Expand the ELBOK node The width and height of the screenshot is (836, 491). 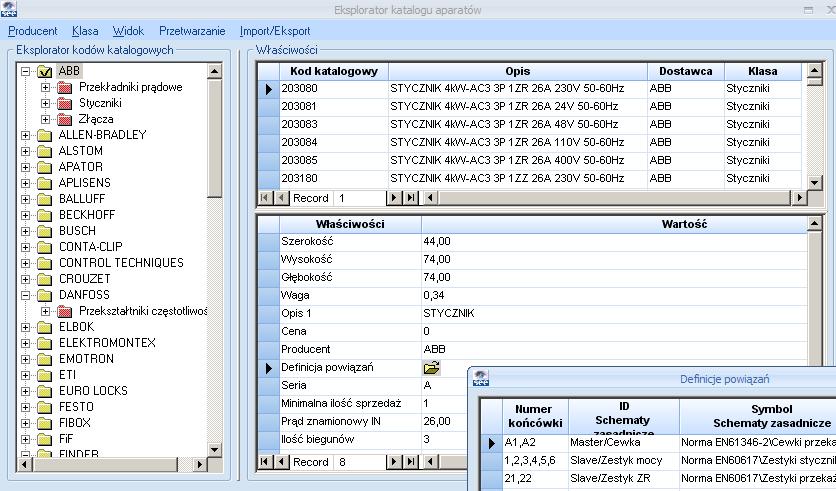point(25,327)
